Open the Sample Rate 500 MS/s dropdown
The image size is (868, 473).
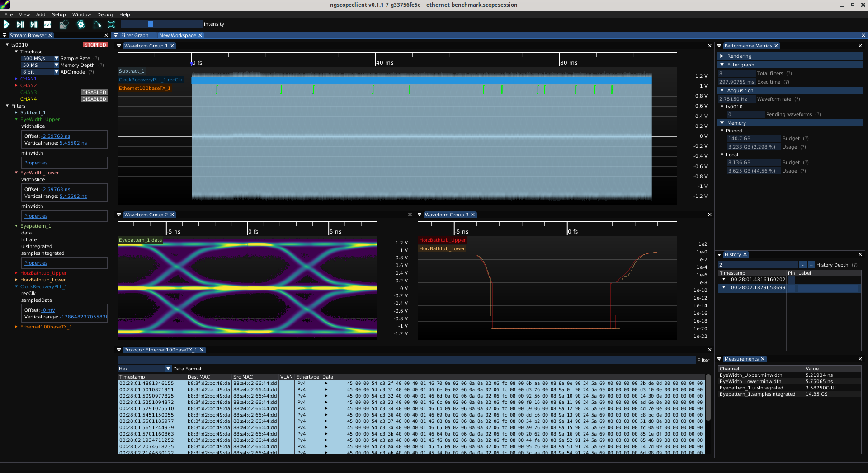tap(40, 59)
